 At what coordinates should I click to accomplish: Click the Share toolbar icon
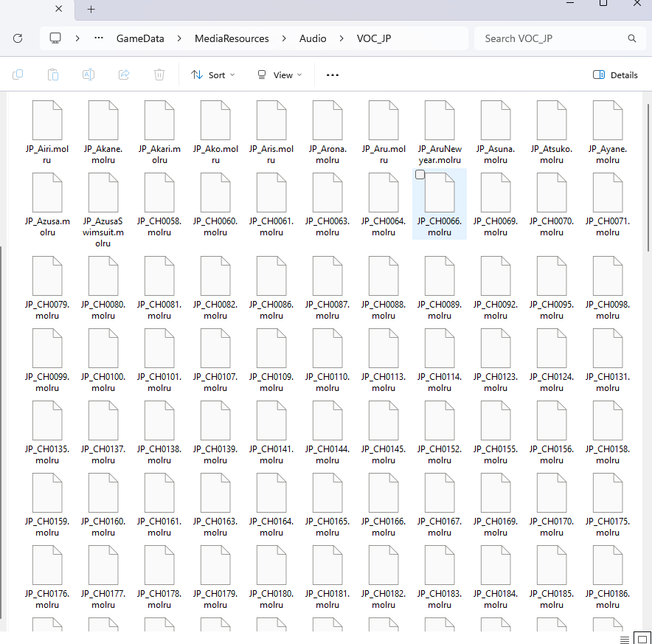pos(124,75)
